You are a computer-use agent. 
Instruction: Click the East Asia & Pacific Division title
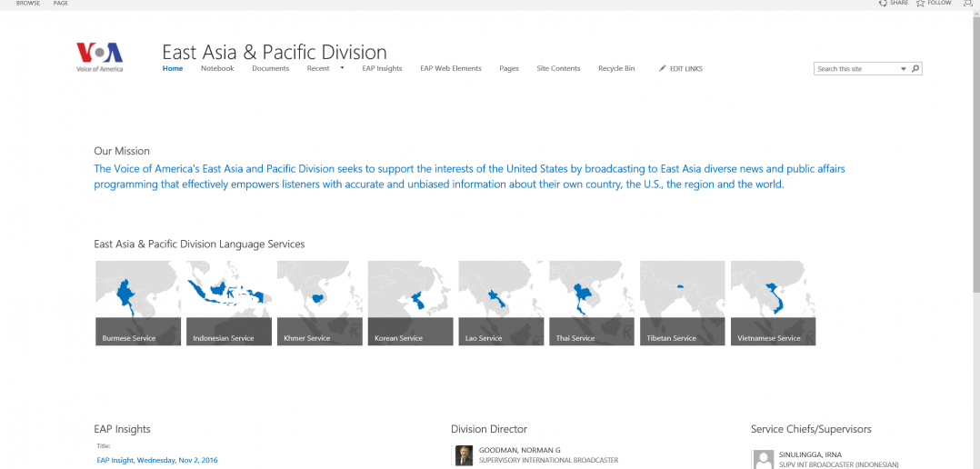tap(275, 52)
